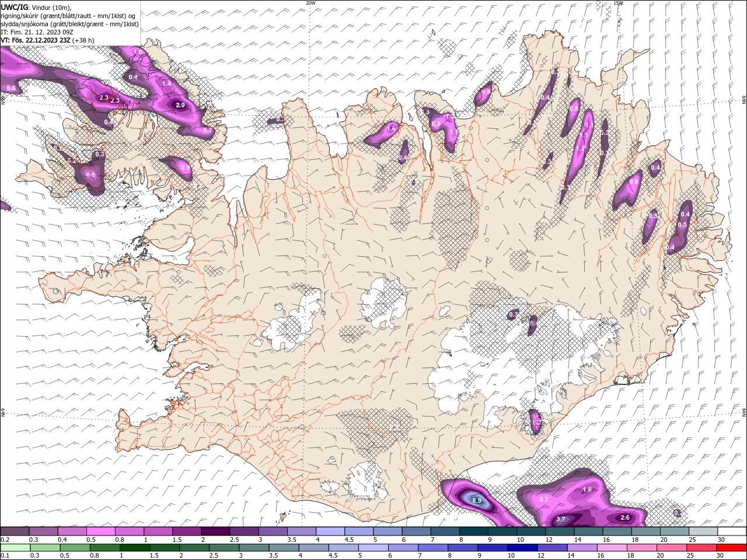Click the lavender 4–4.5 swatch, top scale
Screen dimensions: 747x560
(x=329, y=531)
